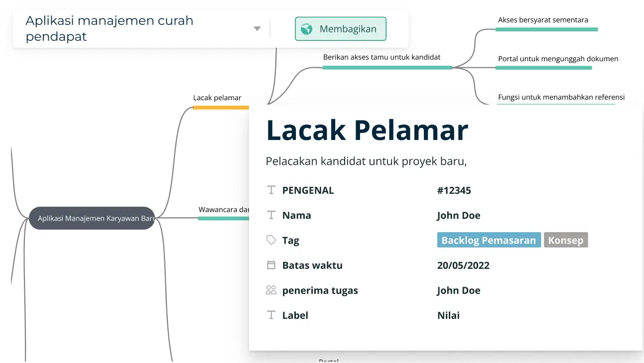Click the Label field label

click(x=295, y=315)
